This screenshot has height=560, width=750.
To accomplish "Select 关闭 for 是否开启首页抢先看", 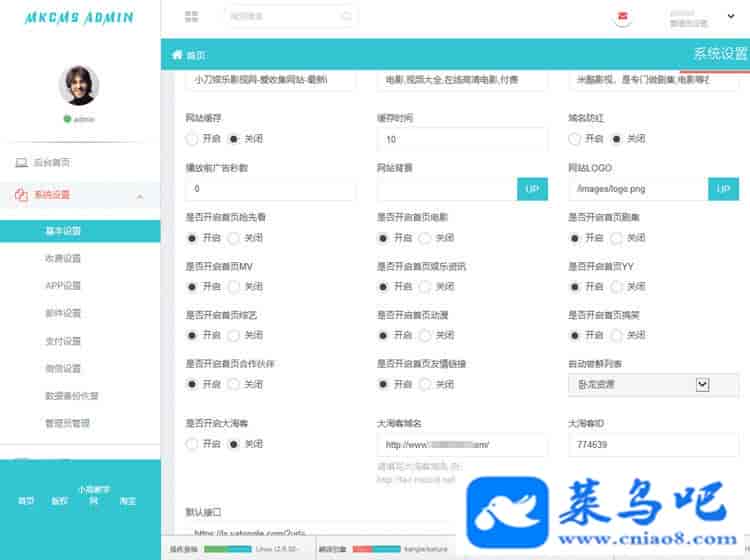I will [x=233, y=238].
